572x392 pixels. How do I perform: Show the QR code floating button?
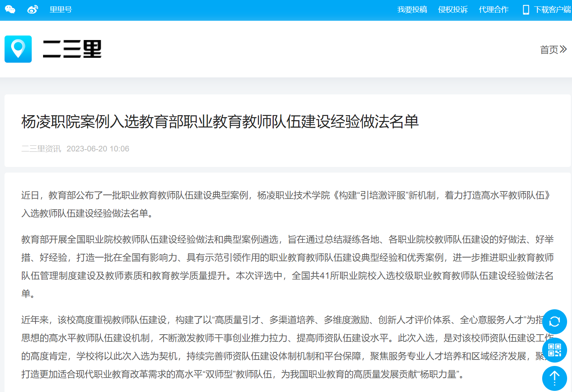click(x=554, y=350)
